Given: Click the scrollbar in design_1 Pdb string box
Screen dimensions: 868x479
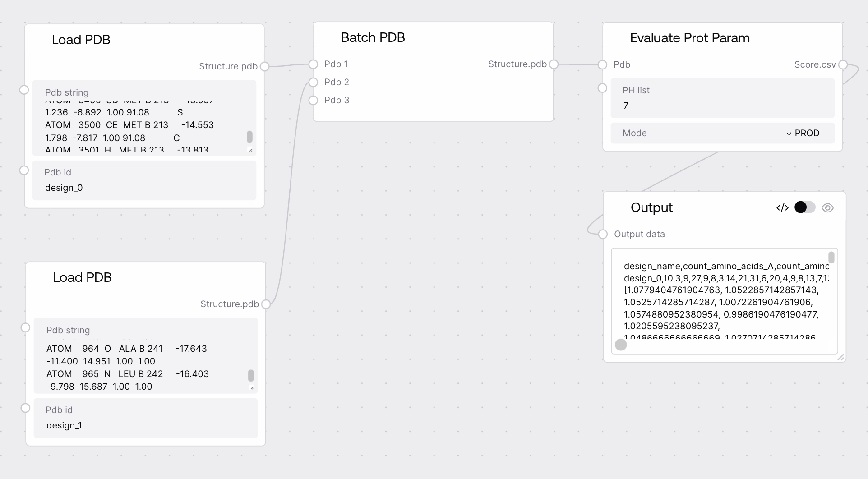Looking at the screenshot, I should click(x=252, y=375).
